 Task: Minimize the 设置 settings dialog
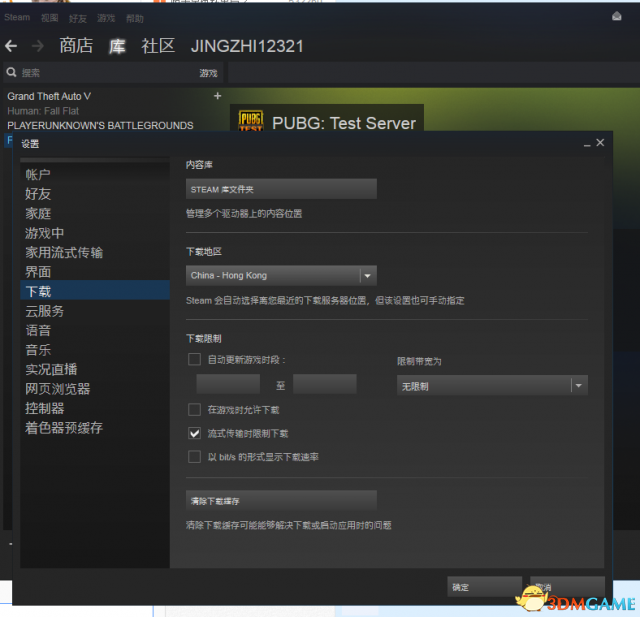click(587, 144)
